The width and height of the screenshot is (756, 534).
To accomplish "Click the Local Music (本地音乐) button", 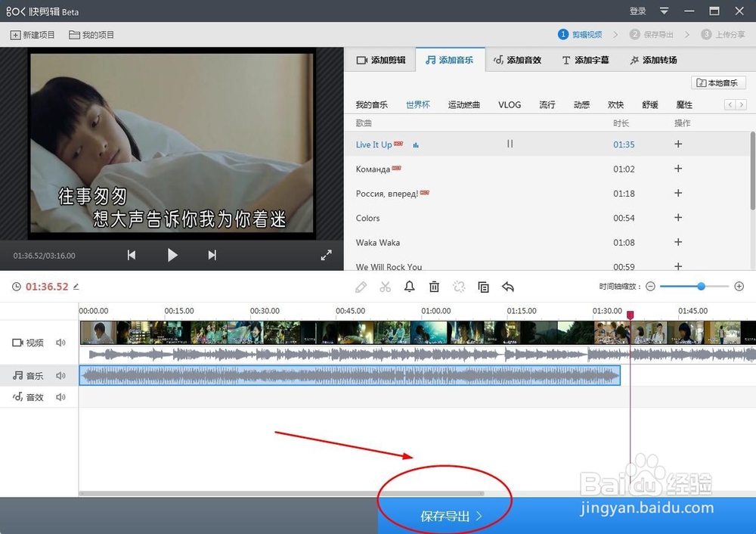I will pyautogui.click(x=718, y=83).
